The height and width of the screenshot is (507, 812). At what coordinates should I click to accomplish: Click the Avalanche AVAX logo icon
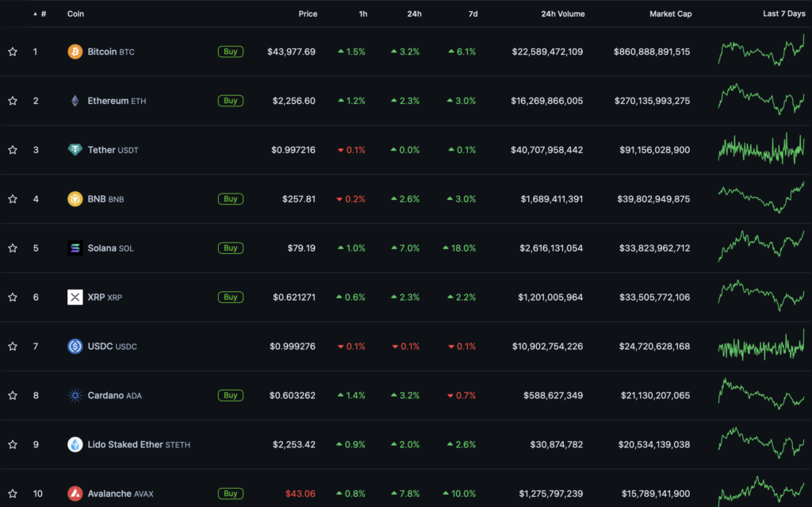[75, 494]
